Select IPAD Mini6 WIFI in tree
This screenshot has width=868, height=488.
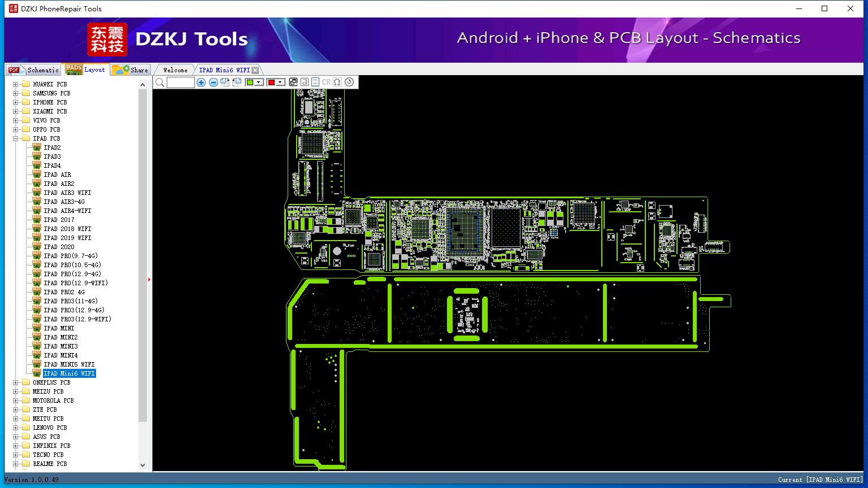[x=69, y=373]
